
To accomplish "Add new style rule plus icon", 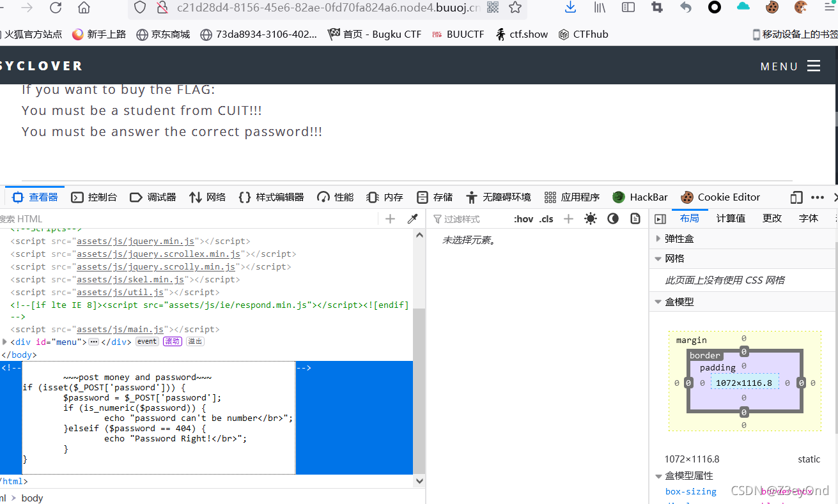I will point(568,219).
